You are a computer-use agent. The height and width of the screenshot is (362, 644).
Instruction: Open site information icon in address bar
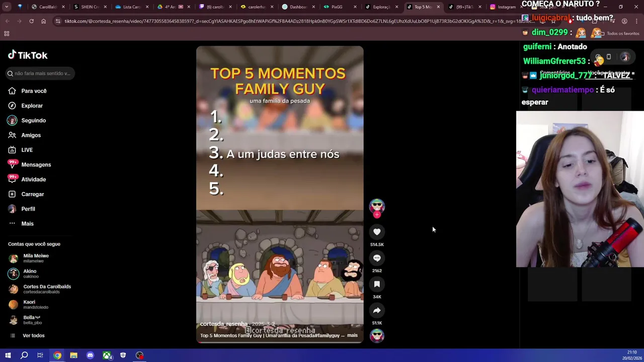(58, 21)
